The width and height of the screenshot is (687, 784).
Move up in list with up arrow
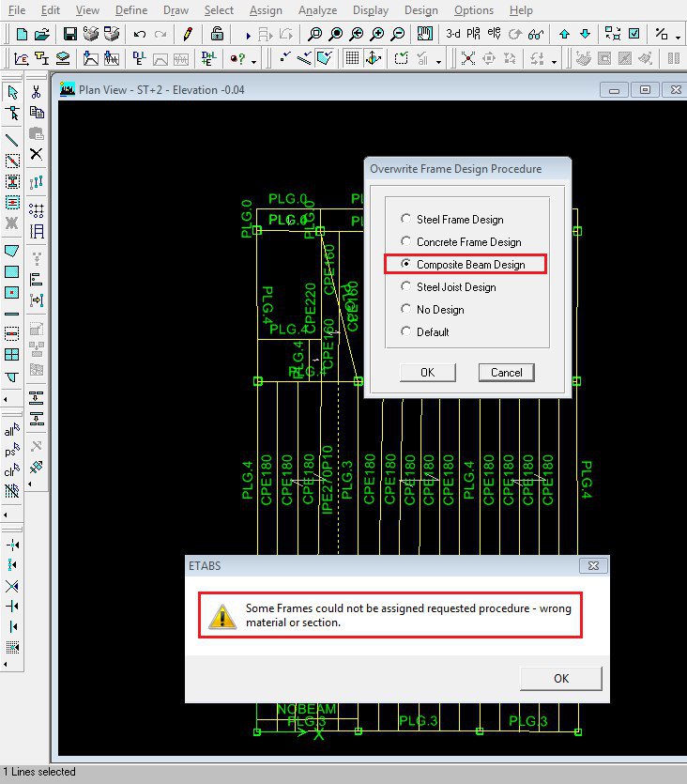565,34
